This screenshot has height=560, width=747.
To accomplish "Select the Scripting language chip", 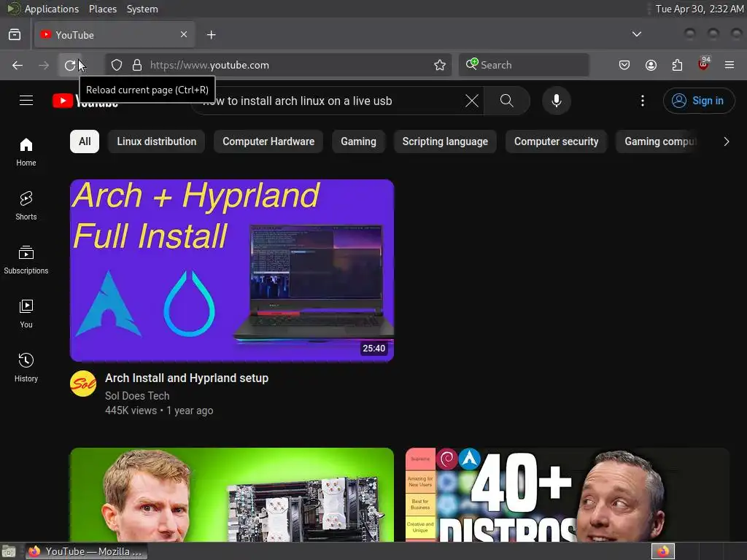I will (445, 141).
